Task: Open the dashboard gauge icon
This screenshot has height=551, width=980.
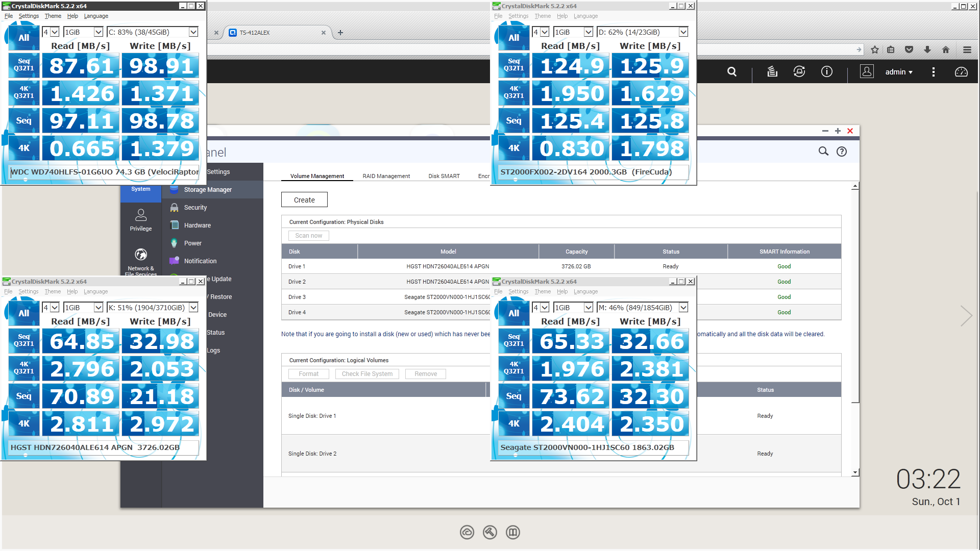Action: click(x=961, y=72)
